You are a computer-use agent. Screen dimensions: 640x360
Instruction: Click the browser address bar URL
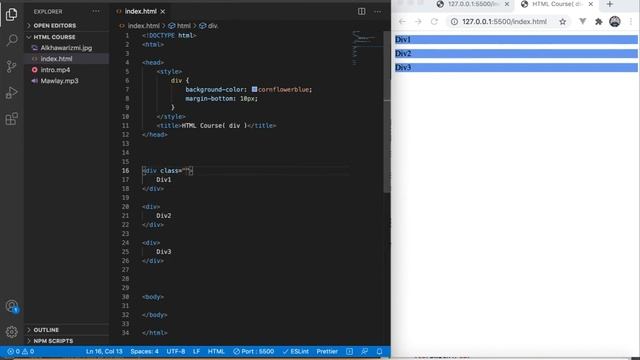pos(504,22)
